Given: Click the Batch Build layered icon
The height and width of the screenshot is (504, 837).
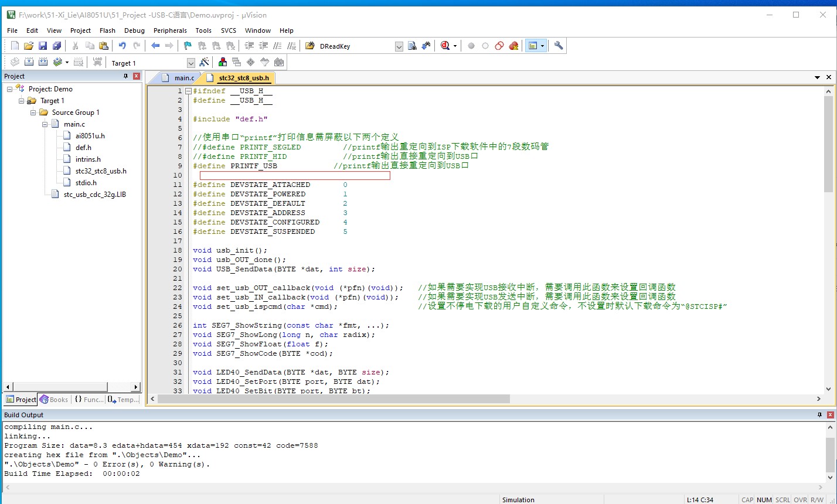Looking at the screenshot, I should tap(57, 62).
